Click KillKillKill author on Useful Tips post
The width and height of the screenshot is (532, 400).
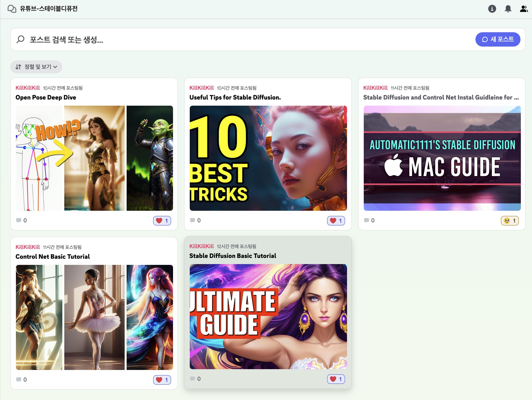coord(201,88)
